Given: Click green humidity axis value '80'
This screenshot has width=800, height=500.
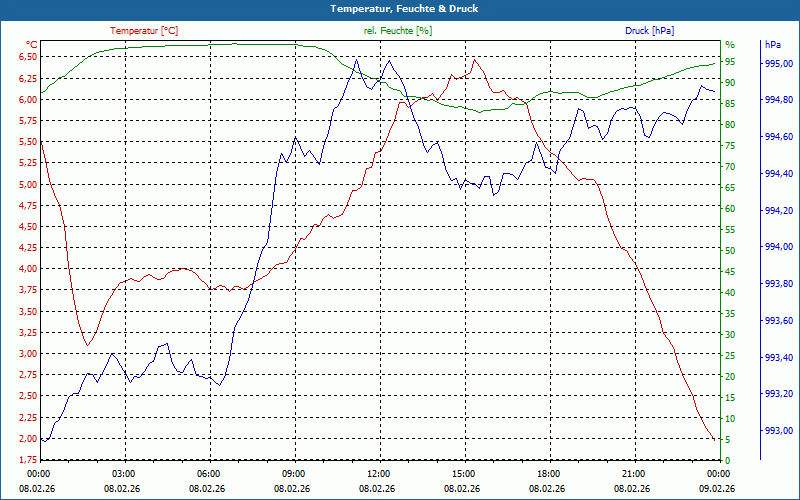Looking at the screenshot, I should [730, 124].
